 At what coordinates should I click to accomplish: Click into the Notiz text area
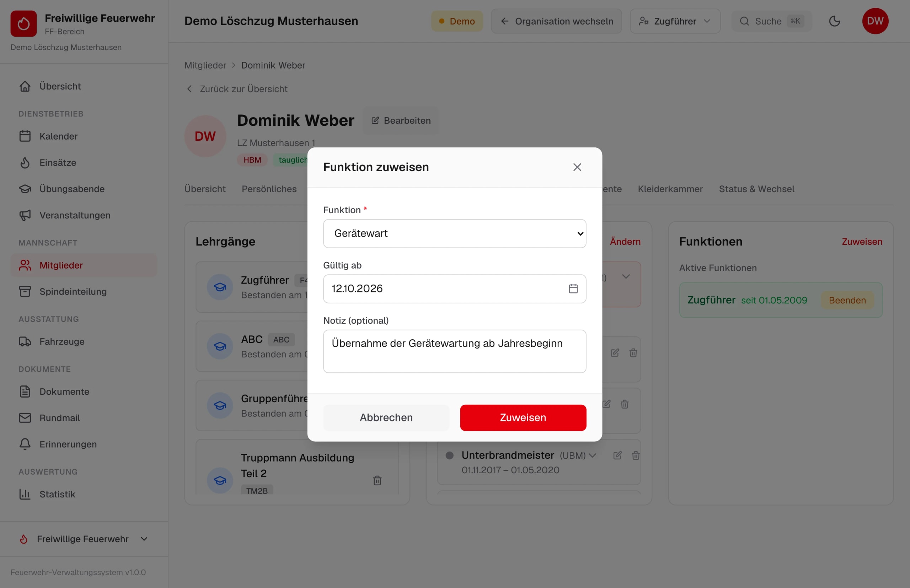(x=455, y=351)
